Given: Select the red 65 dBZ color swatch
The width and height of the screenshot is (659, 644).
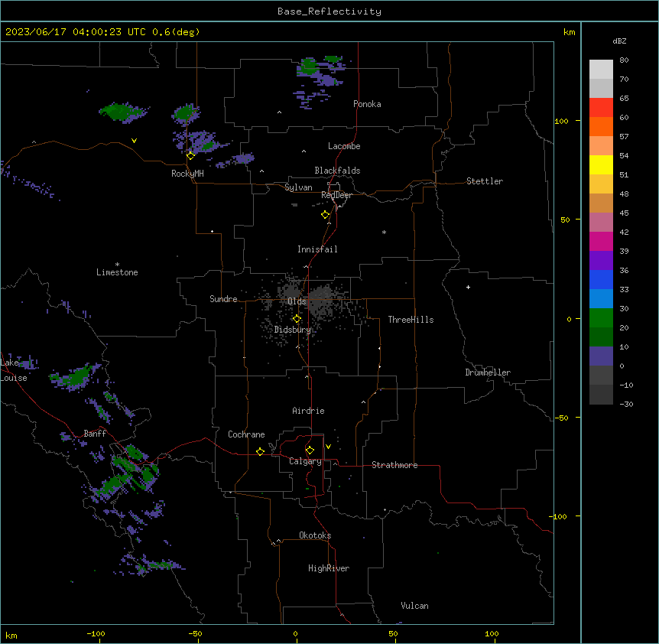Looking at the screenshot, I should 601,108.
